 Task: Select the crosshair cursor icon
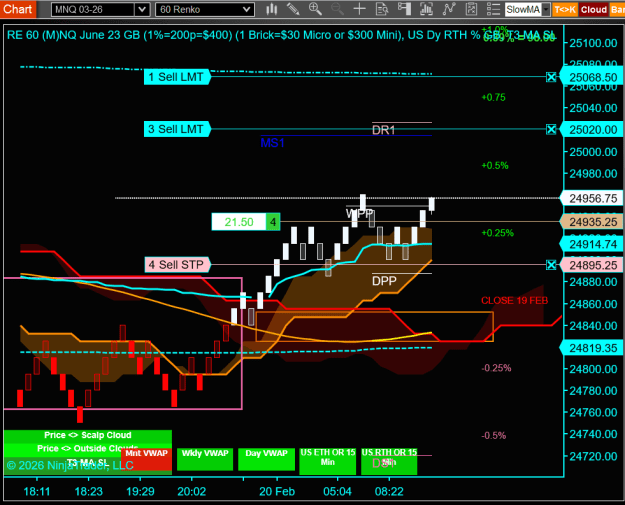click(360, 9)
